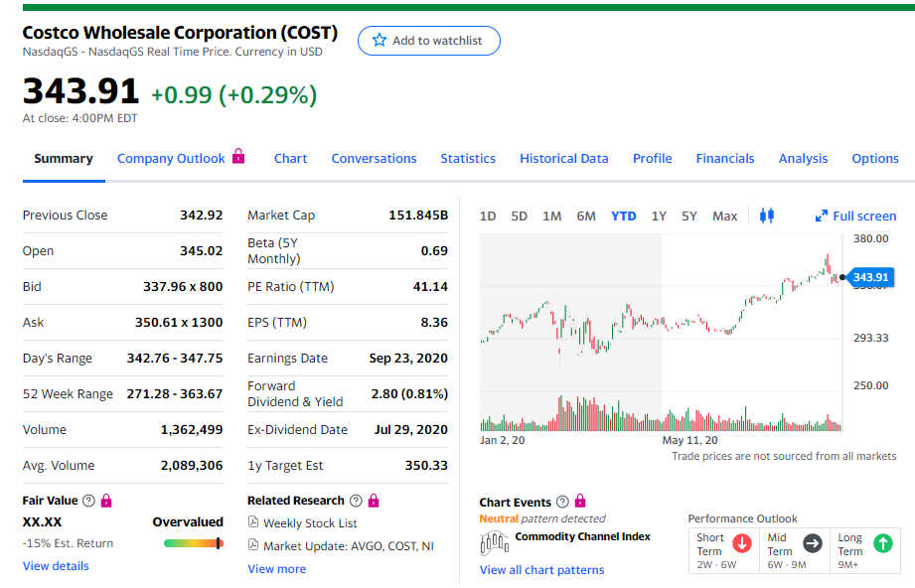Screen dimensions: 915x588
Task: Open the Historical Data tab
Action: tap(563, 158)
